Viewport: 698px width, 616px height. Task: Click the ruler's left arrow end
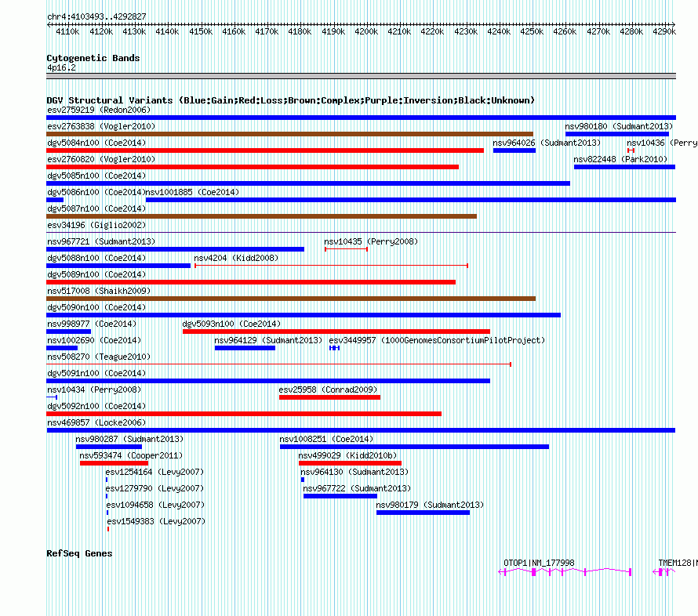(x=49, y=24)
